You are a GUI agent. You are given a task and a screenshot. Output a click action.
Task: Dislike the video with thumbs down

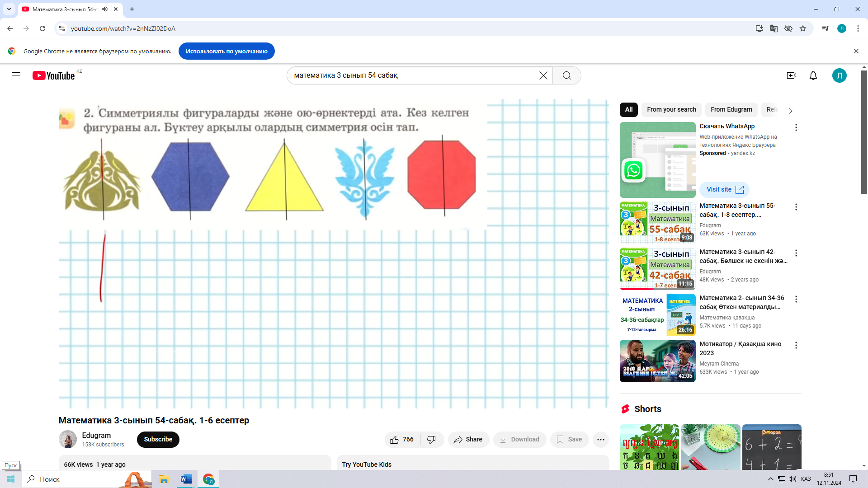(432, 440)
